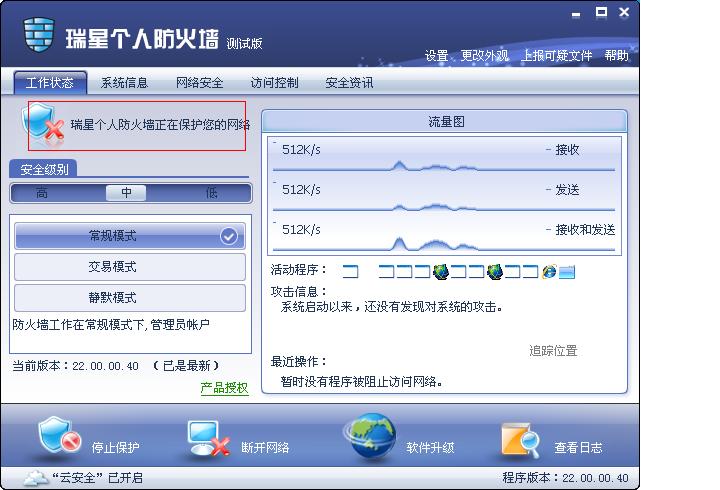Click the cloud icon beside 云安全
The width and height of the screenshot is (720, 490).
click(36, 478)
